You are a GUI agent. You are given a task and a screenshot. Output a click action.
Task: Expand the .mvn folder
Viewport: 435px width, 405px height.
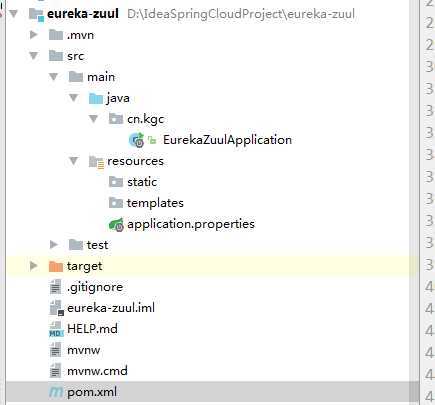tap(34, 35)
